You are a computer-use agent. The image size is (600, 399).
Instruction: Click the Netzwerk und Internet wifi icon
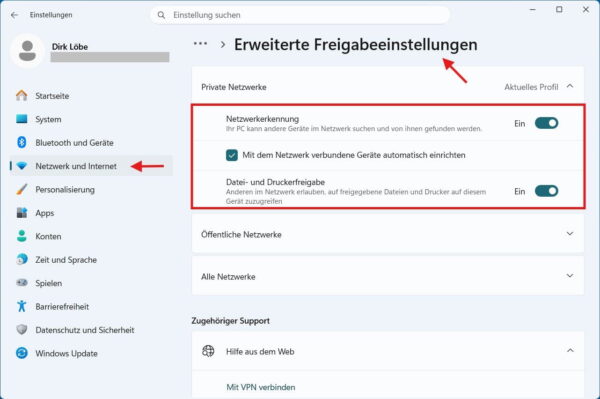pyautogui.click(x=22, y=166)
